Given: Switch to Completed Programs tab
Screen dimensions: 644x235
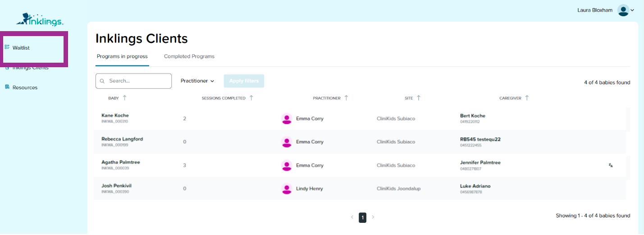Looking at the screenshot, I should point(189,57).
